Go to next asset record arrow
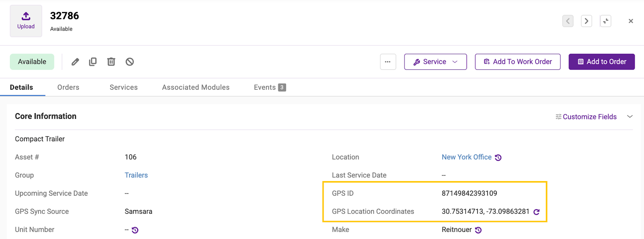The image size is (644, 239). click(x=586, y=21)
